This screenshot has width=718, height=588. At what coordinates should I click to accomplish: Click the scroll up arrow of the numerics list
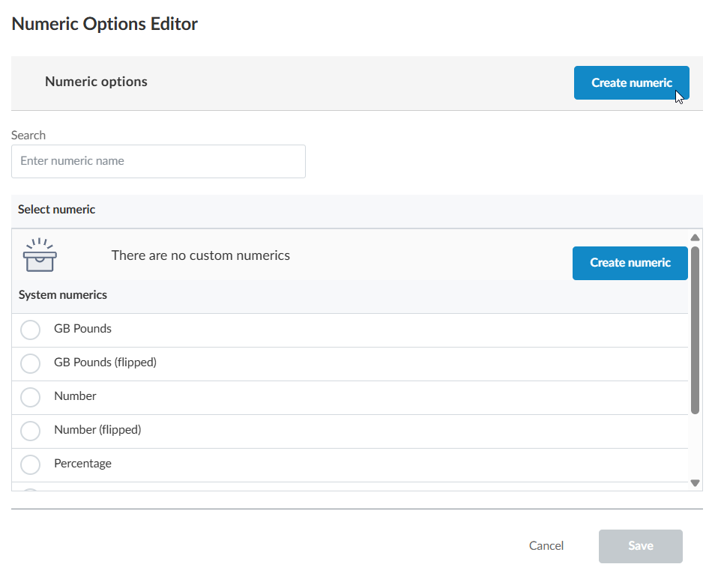[x=695, y=237]
